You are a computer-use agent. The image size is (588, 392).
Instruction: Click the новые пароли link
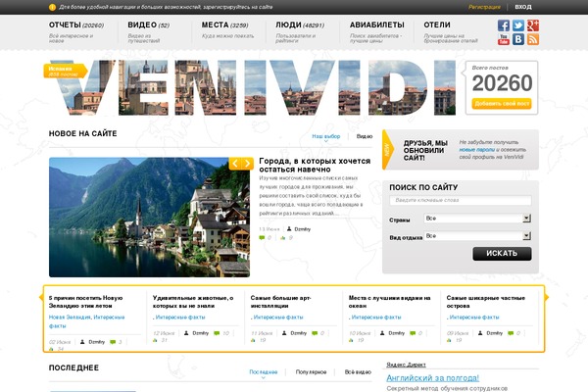[476, 149]
